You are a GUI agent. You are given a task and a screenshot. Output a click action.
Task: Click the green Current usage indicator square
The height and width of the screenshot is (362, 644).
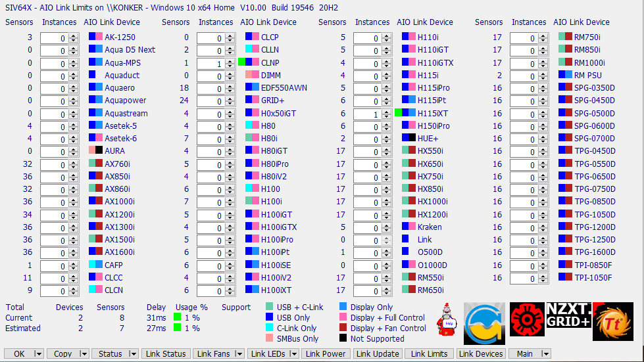(x=177, y=317)
